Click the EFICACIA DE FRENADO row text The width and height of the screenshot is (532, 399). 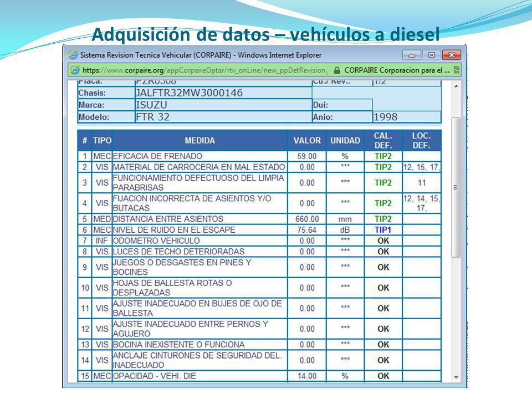[157, 156]
